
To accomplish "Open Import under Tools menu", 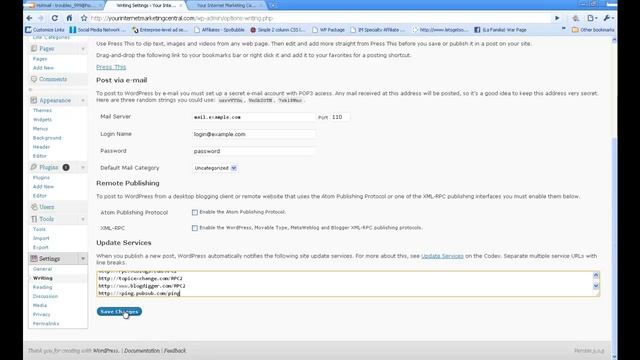I will tap(41, 238).
